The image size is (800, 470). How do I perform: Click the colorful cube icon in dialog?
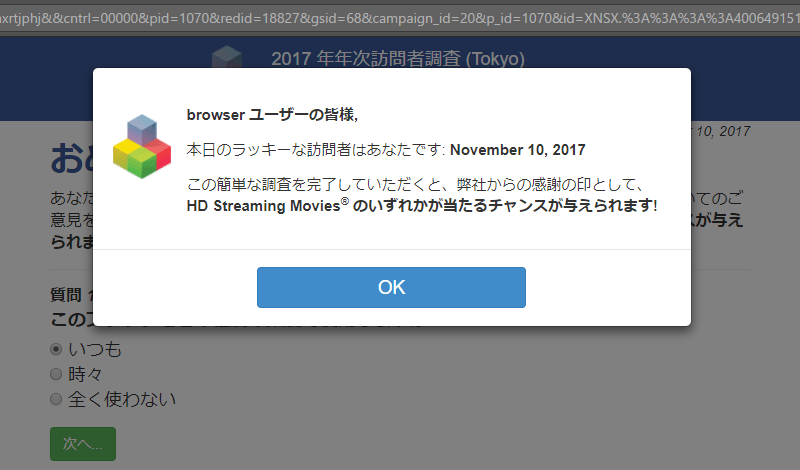point(142,147)
